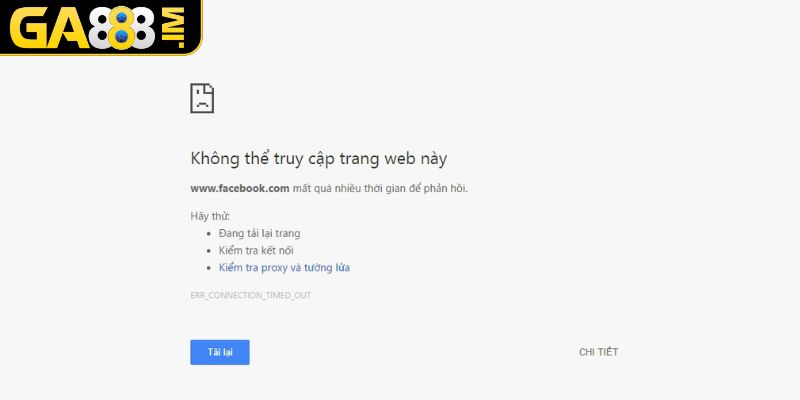Click the Không thể truy cập trang web này heading
The width and height of the screenshot is (800, 400).
pyautogui.click(x=318, y=159)
